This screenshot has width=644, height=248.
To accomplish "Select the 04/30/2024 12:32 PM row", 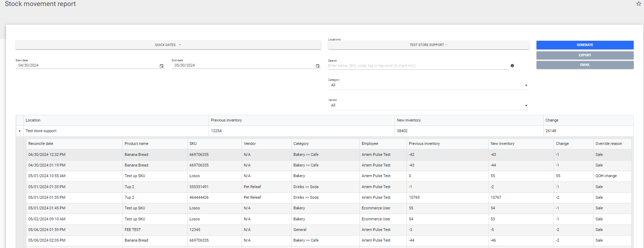I will pos(329,155).
